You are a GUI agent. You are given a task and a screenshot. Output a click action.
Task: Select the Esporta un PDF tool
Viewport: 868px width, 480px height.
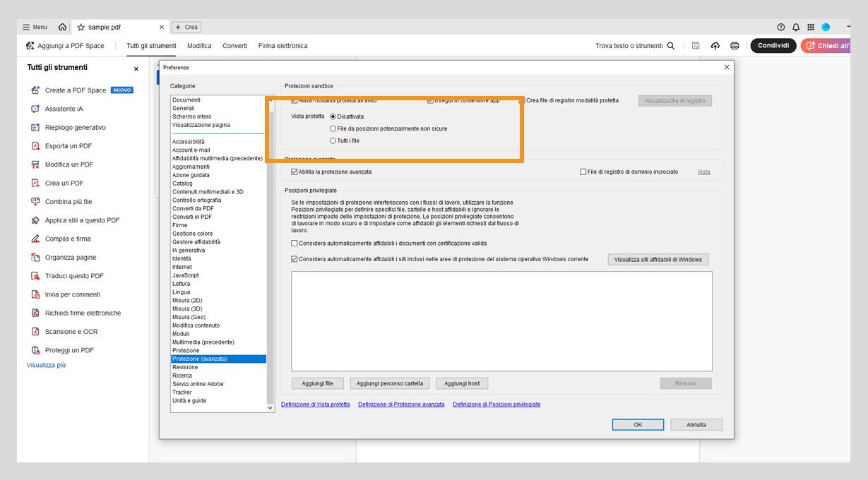point(71,145)
